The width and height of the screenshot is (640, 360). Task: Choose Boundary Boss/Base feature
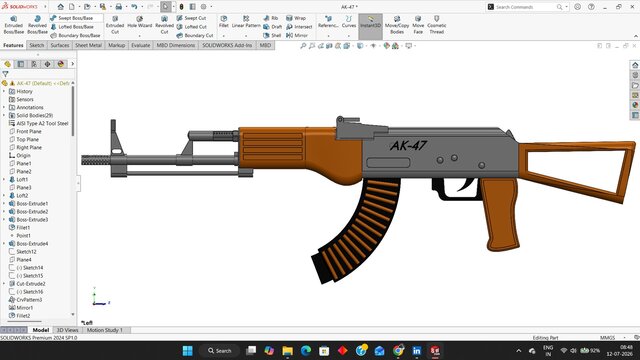pos(75,36)
